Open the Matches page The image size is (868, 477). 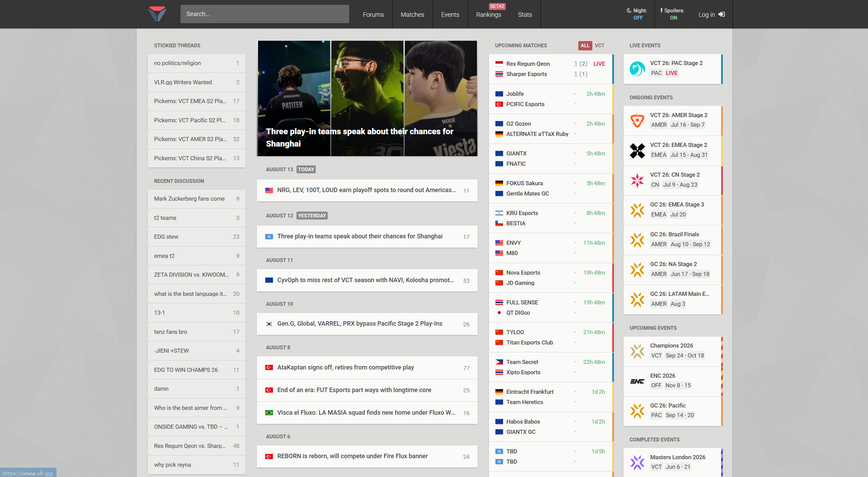point(412,14)
